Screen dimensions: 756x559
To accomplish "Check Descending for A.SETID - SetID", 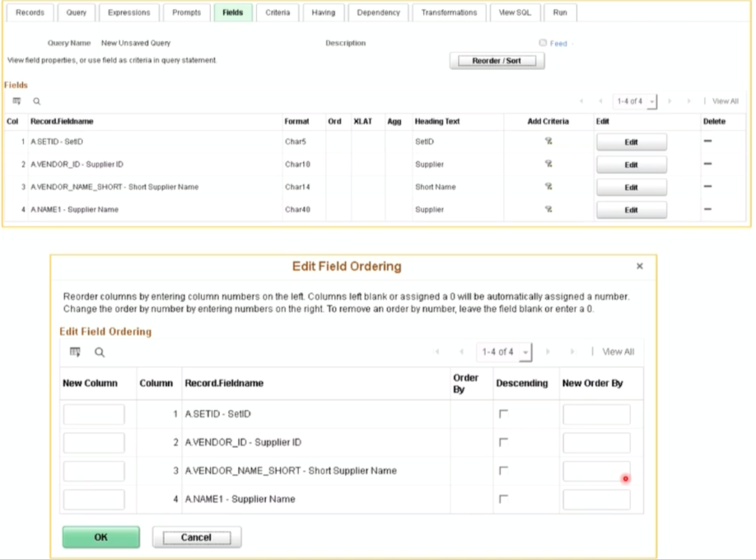I will 505,414.
